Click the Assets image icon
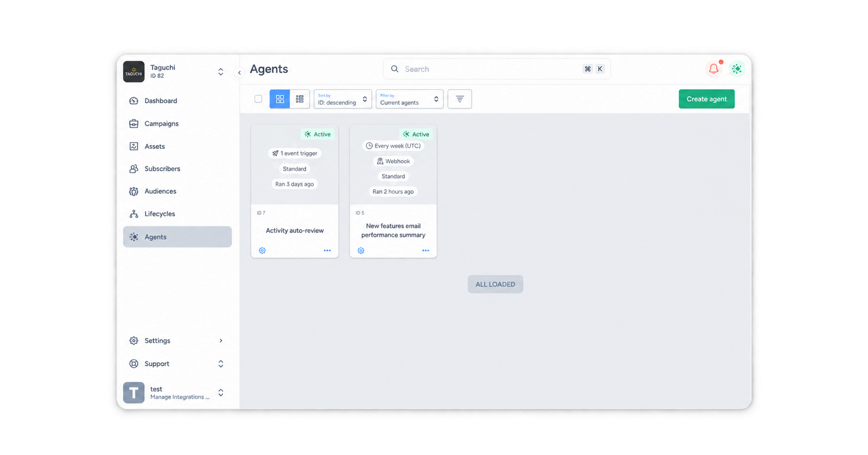868x455 pixels. coord(134,146)
